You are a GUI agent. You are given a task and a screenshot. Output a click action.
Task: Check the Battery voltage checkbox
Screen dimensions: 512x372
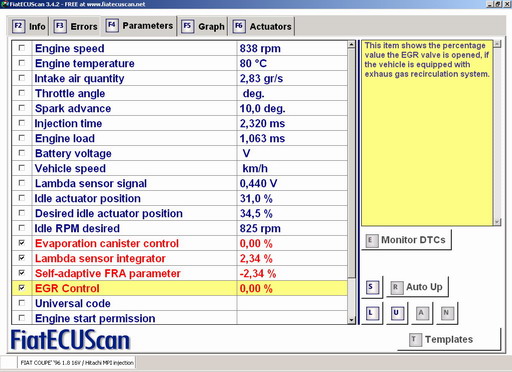pyautogui.click(x=22, y=153)
